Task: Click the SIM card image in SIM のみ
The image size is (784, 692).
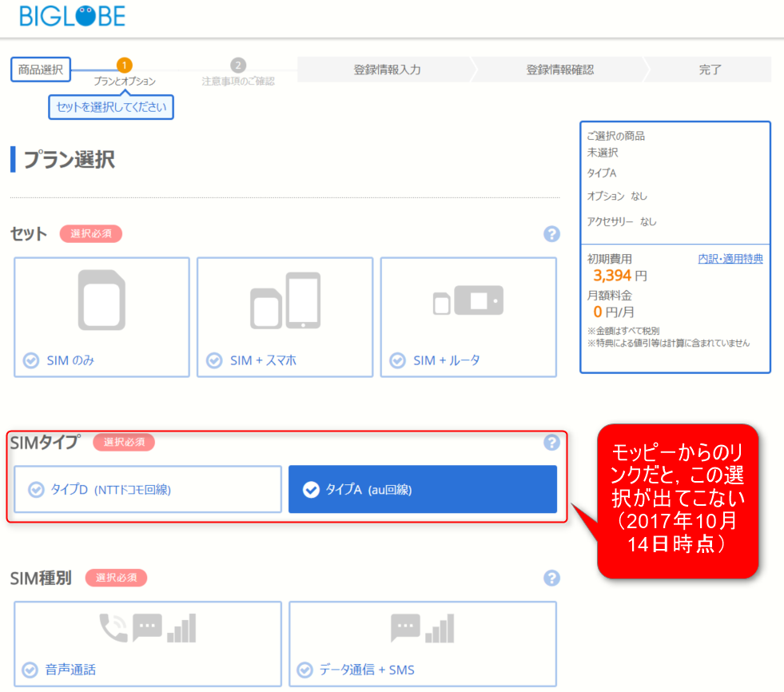Action: pos(102,300)
